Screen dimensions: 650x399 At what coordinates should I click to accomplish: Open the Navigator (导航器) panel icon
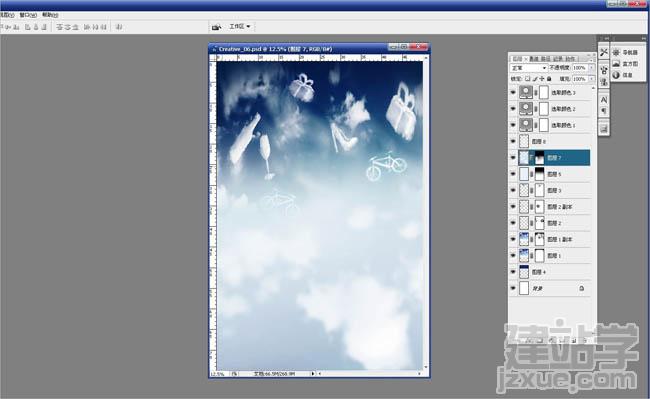pyautogui.click(x=616, y=53)
